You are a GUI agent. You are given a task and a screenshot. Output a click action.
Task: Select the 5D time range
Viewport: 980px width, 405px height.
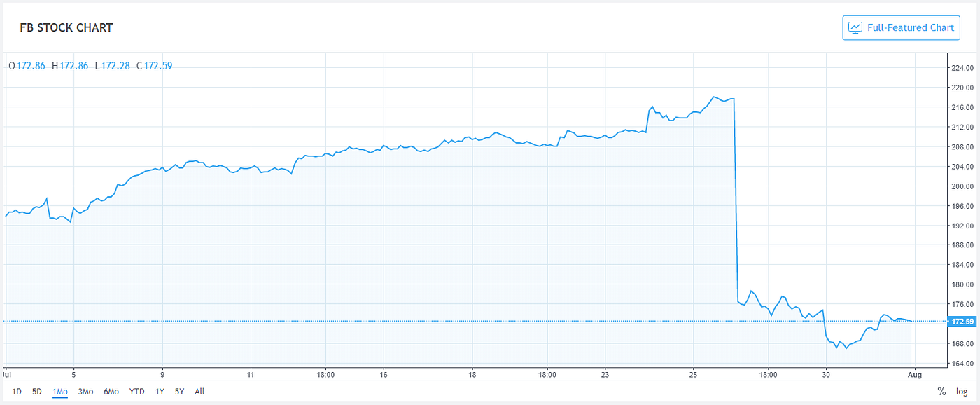point(37,392)
